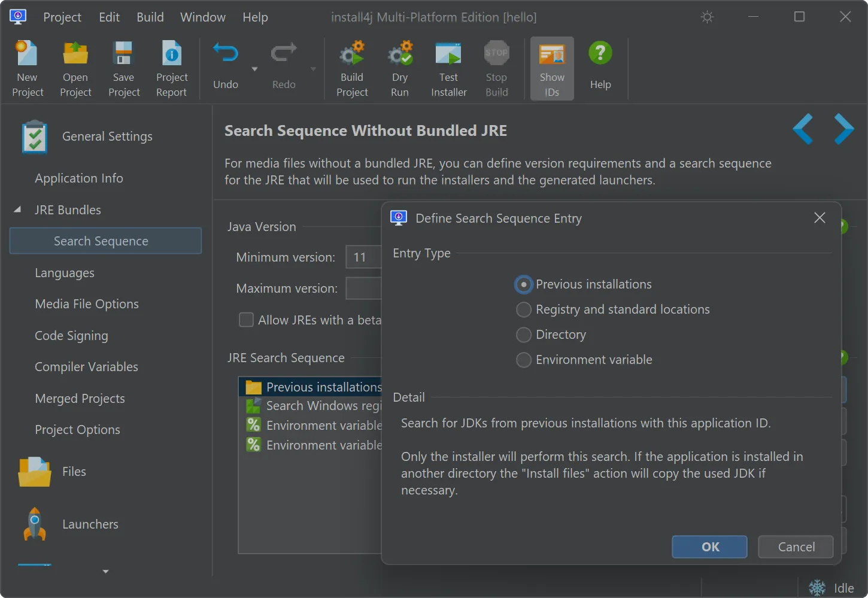Cancel the search sequence entry dialog

tap(796, 547)
